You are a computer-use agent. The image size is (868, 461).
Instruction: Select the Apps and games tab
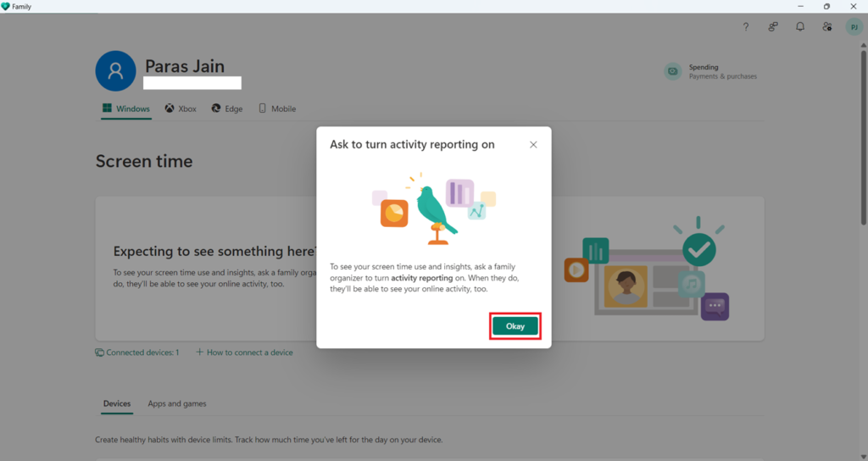pos(177,403)
